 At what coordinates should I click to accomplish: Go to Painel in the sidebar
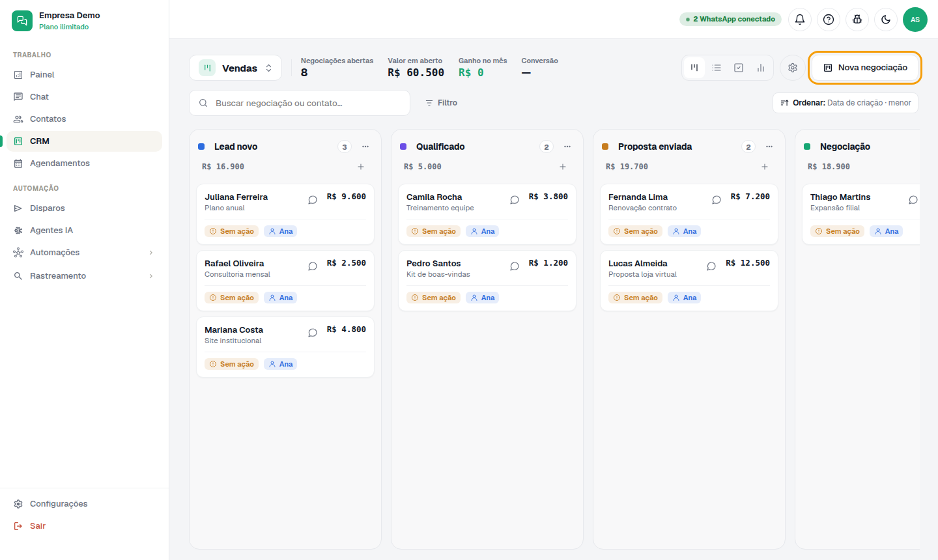pos(85,75)
